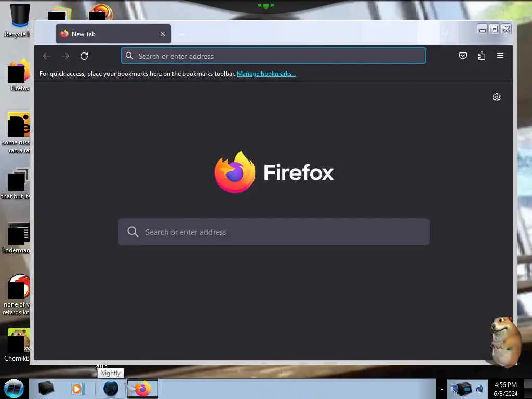Close the New Tab tab
Viewport: 532px width, 399px height.
coord(163,34)
